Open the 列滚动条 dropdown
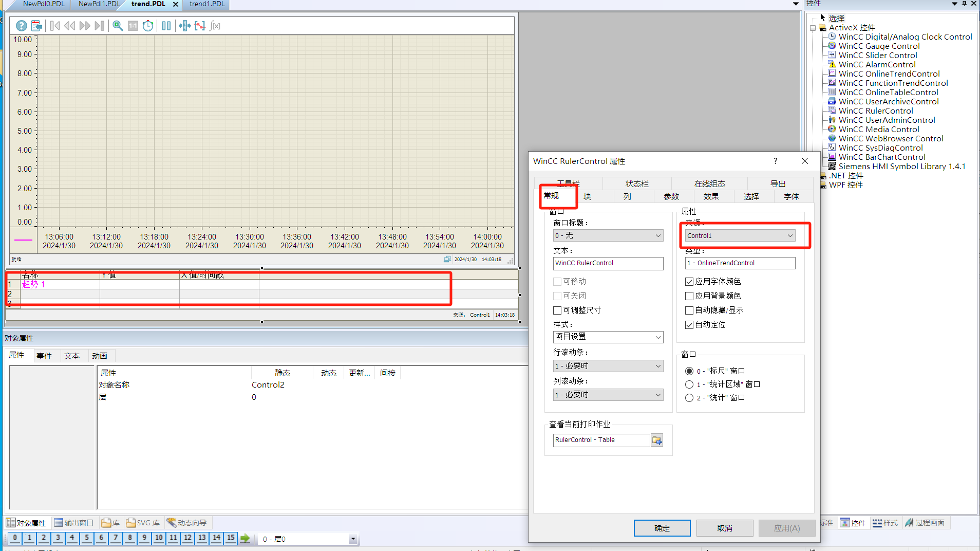Viewport: 980px width, 551px height. (x=608, y=395)
